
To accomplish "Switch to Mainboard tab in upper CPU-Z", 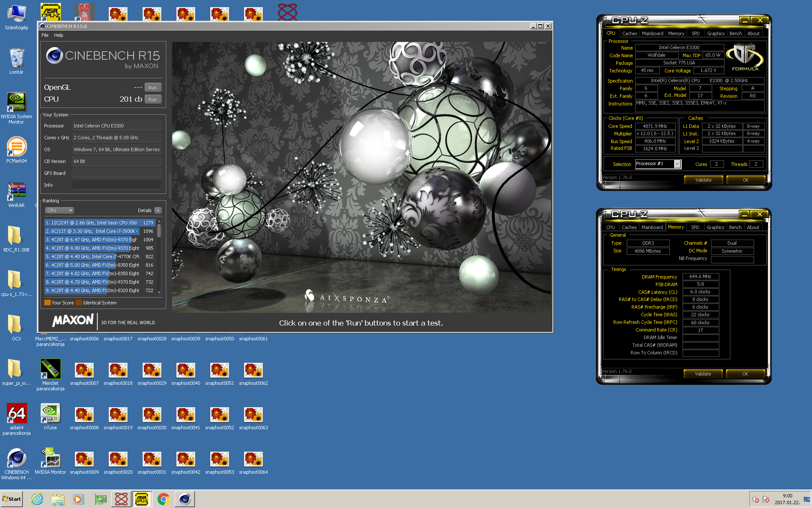I will tap(653, 33).
